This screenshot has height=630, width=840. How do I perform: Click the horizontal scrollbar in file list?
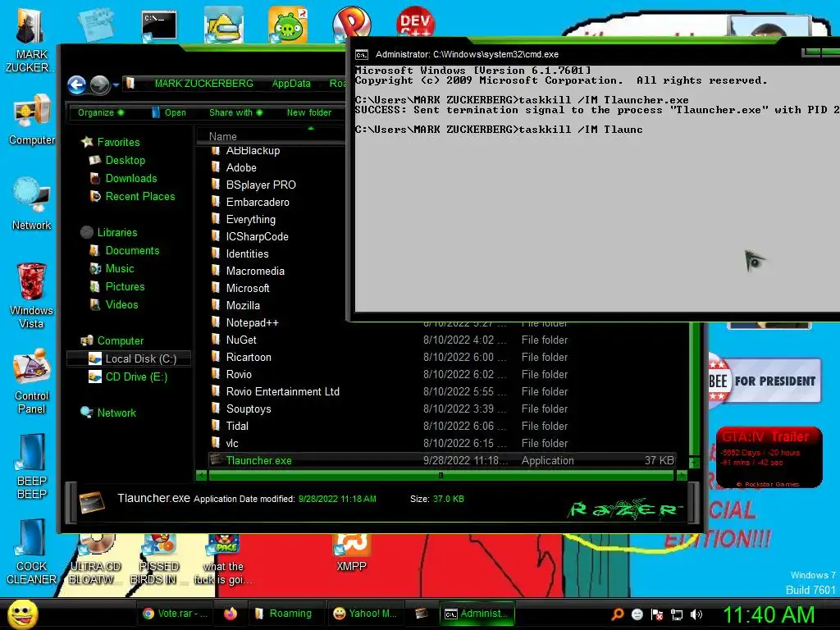tap(441, 475)
